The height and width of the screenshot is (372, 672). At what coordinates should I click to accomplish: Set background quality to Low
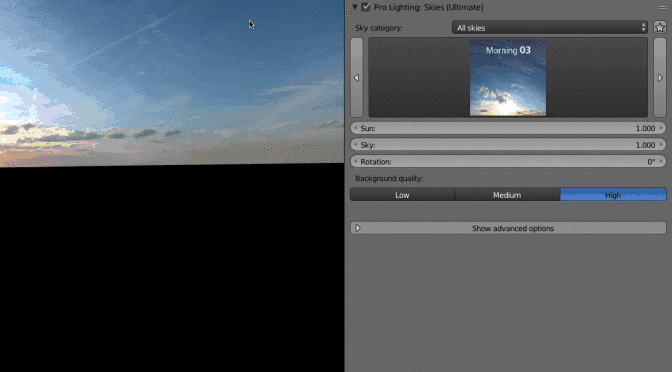[402, 195]
